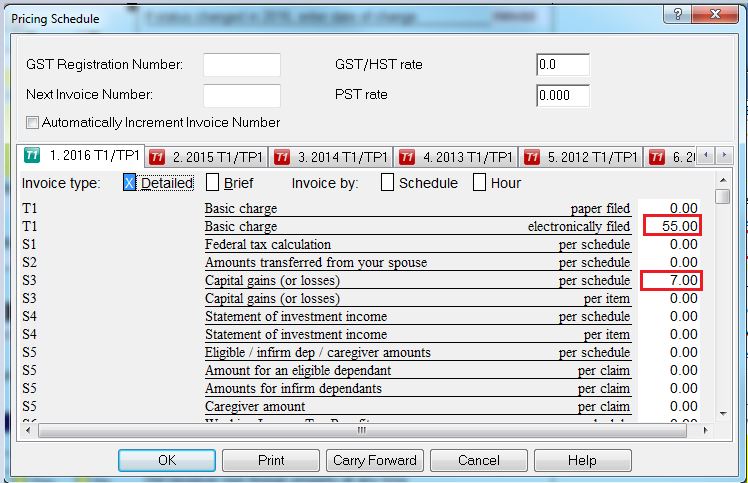Click the OK button
This screenshot has height=483, width=748.
tap(167, 461)
